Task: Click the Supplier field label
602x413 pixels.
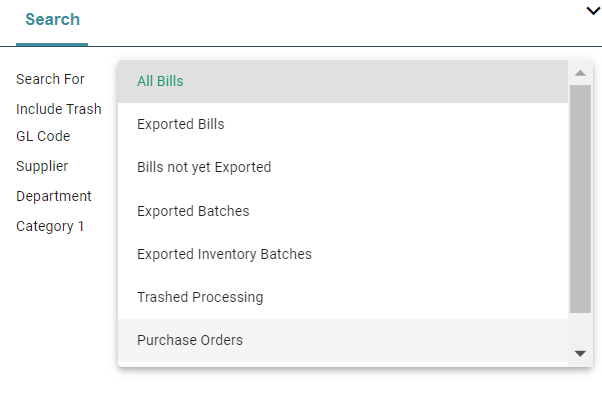Action: (x=42, y=166)
